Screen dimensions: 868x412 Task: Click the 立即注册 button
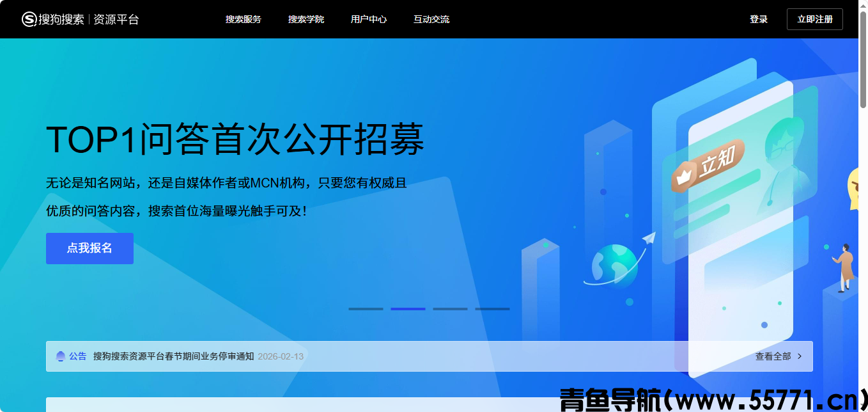click(815, 19)
